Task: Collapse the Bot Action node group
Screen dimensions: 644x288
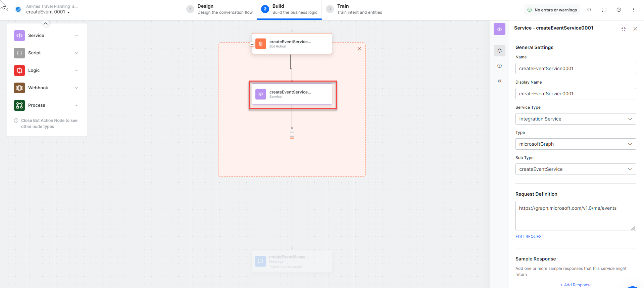Action: tap(252, 44)
